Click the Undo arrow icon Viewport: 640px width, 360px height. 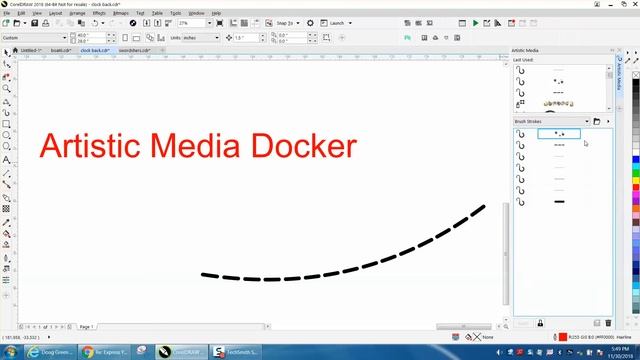[95, 23]
